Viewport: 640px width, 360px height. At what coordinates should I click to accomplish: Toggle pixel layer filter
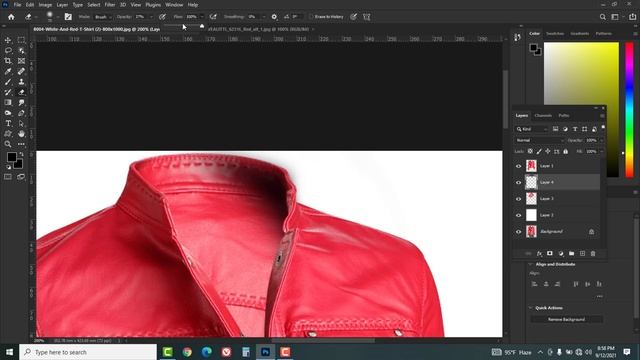click(556, 129)
